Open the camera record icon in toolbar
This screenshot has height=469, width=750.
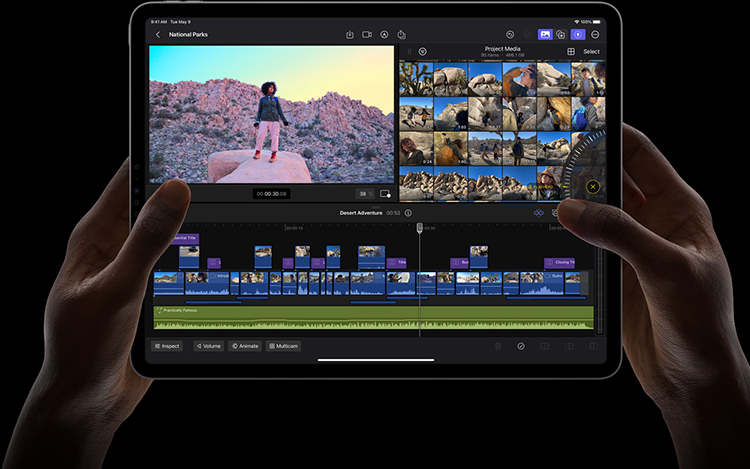coord(367,34)
